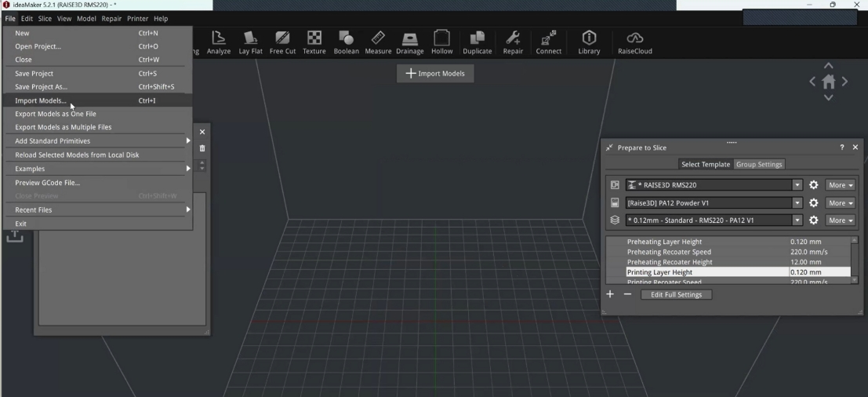Select the Lay Flat tool

pyautogui.click(x=250, y=42)
